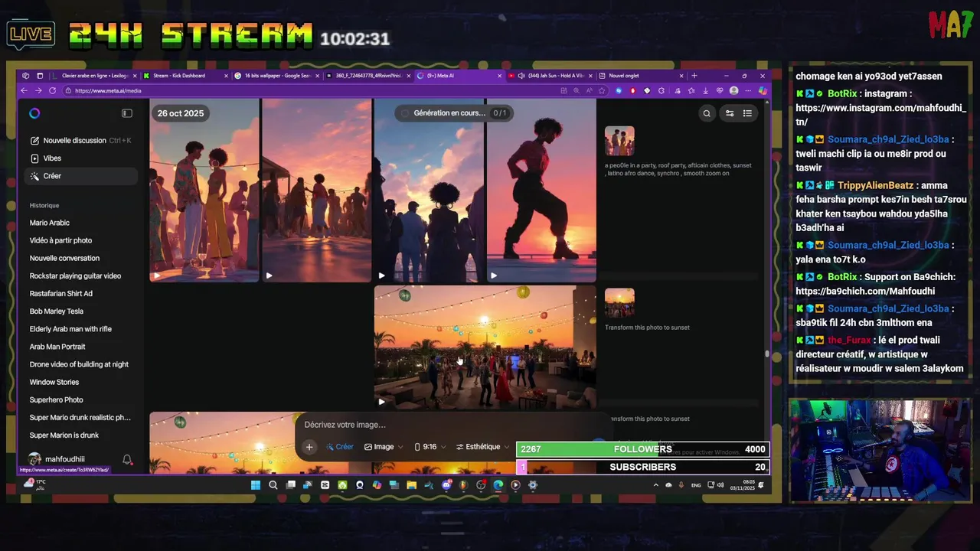Open the Copilot icon in browser toolbar

[762, 90]
